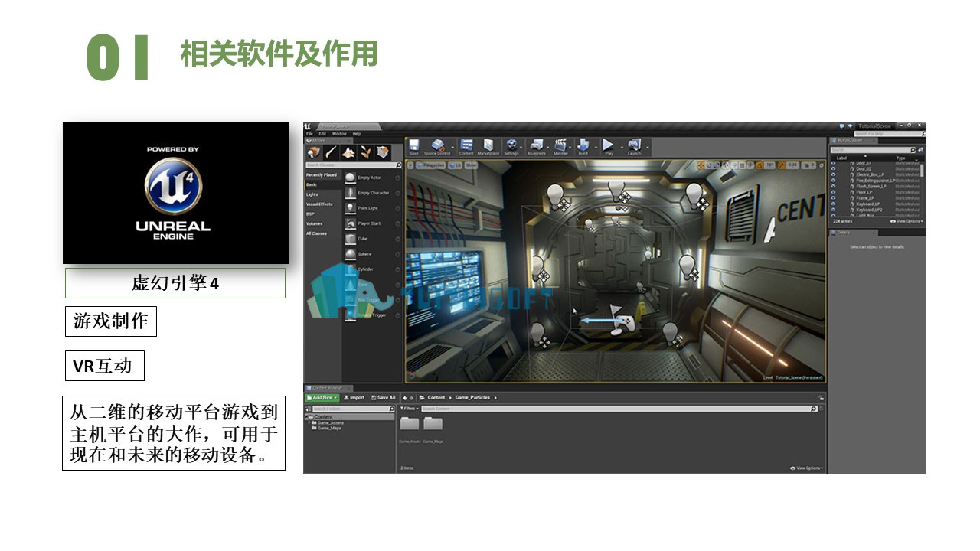Open the Matinee clapperboard icon
Image resolution: width=980 pixels, height=551 pixels.
pyautogui.click(x=561, y=145)
